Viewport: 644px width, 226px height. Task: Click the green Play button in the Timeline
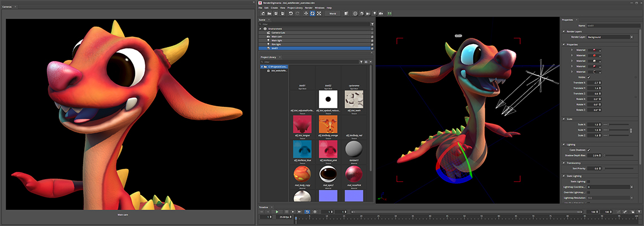coord(277,212)
